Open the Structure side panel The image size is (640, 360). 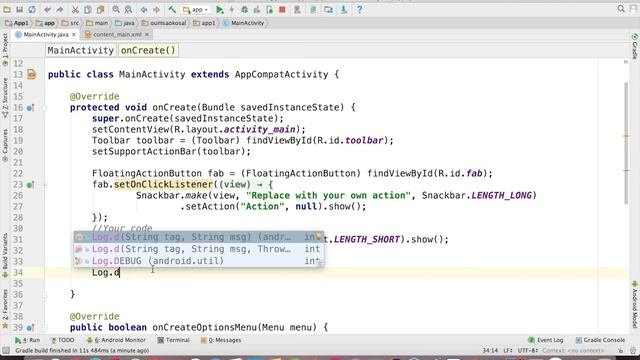coord(5,98)
